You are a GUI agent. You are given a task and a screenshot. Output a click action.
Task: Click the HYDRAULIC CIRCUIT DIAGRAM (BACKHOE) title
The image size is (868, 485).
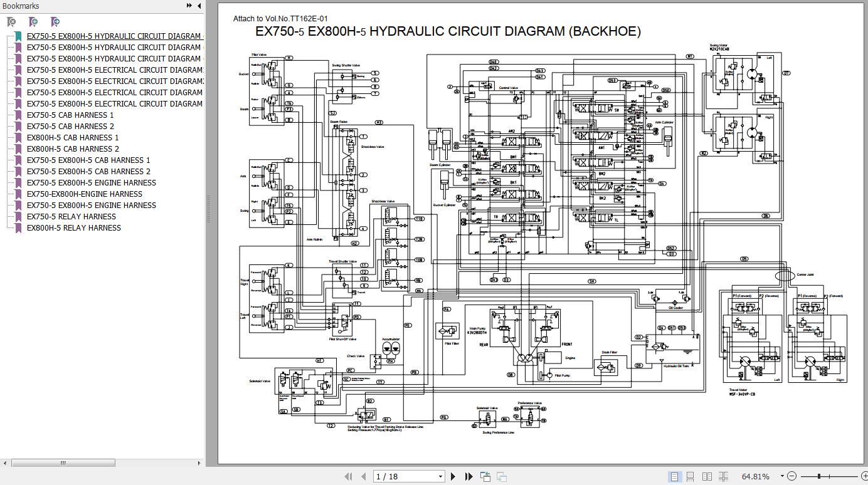448,31
